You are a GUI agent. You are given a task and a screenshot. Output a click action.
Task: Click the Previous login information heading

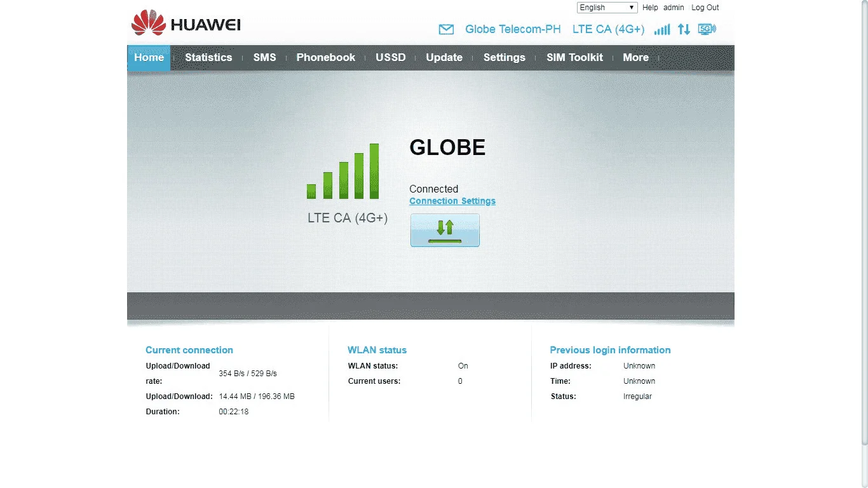(x=610, y=350)
